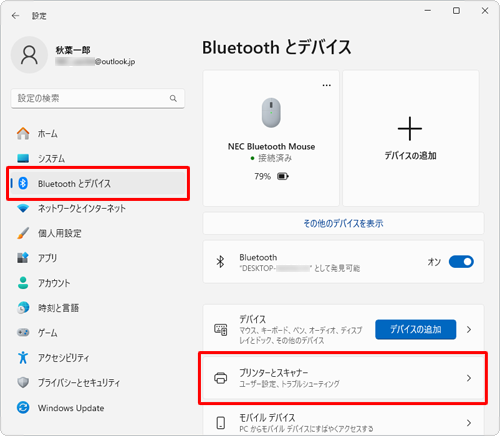Screen dimensions: 500x436
Task: Expand the モバイル デバイス chevron
Action: tap(469, 423)
